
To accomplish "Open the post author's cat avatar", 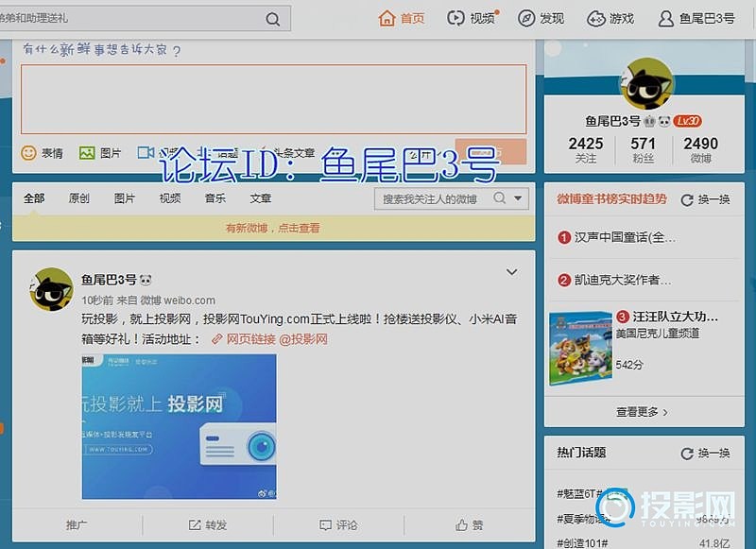I will pyautogui.click(x=51, y=289).
